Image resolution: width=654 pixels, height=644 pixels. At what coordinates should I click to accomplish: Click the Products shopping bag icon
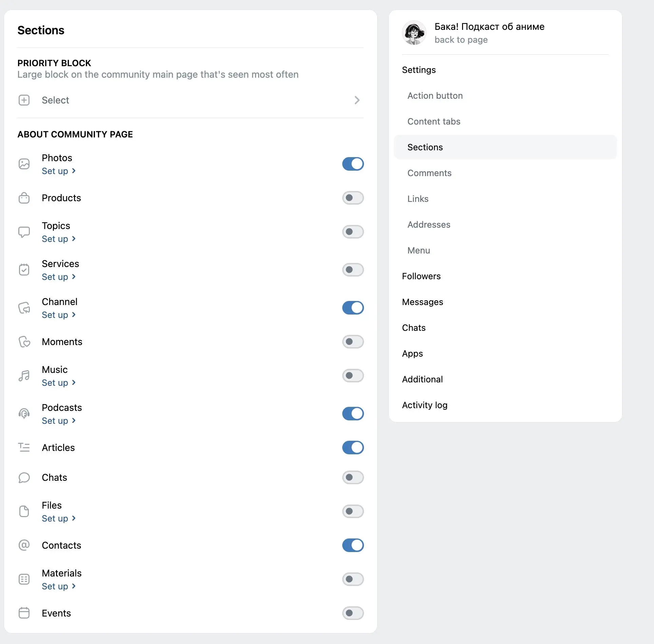[x=24, y=198]
